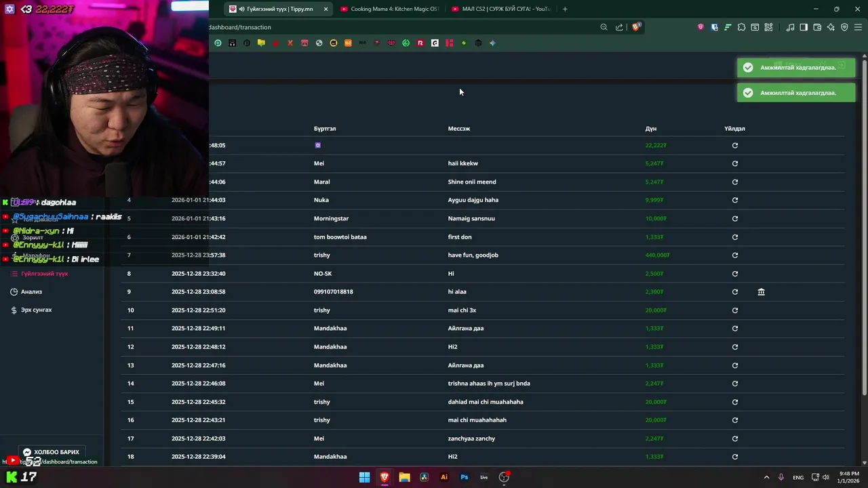This screenshot has height=488, width=868.
Task: Click the 'tom boowtoi bataa' name
Action: [x=340, y=237]
